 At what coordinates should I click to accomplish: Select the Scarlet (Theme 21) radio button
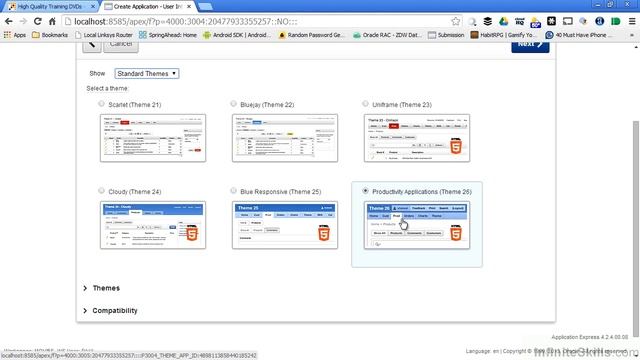pyautogui.click(x=101, y=104)
